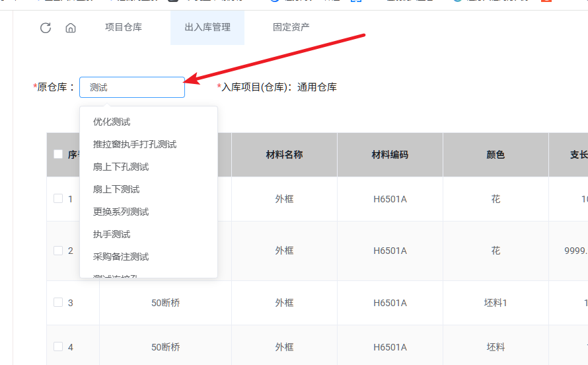Select 执手测试 from the list
The image size is (588, 365).
(x=112, y=234)
